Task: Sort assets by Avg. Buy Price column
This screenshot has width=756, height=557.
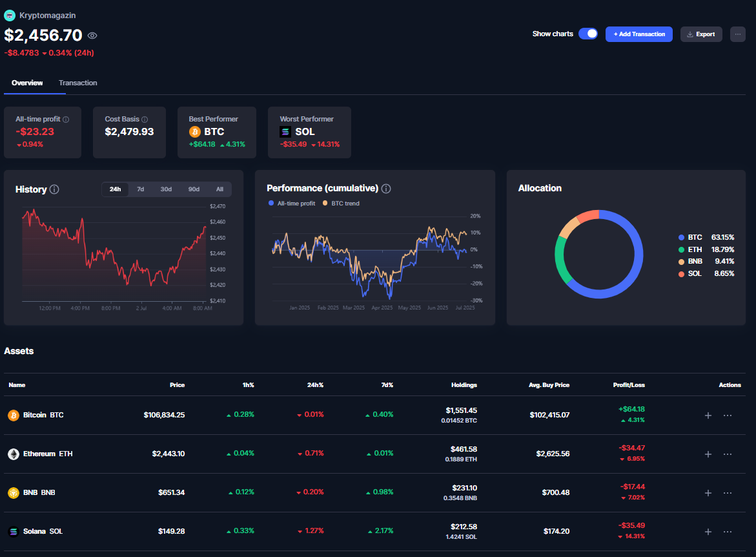Action: pos(549,384)
